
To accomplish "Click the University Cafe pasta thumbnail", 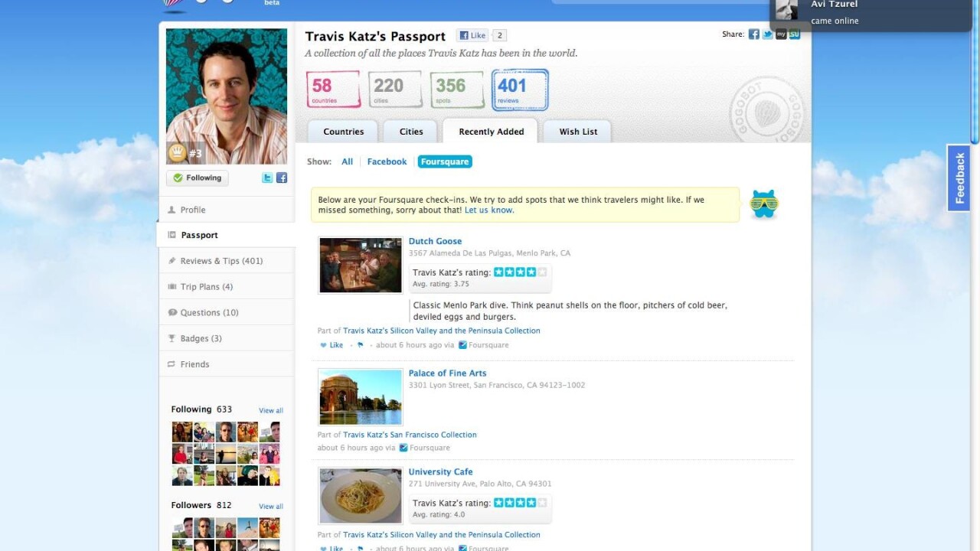I will pos(361,496).
